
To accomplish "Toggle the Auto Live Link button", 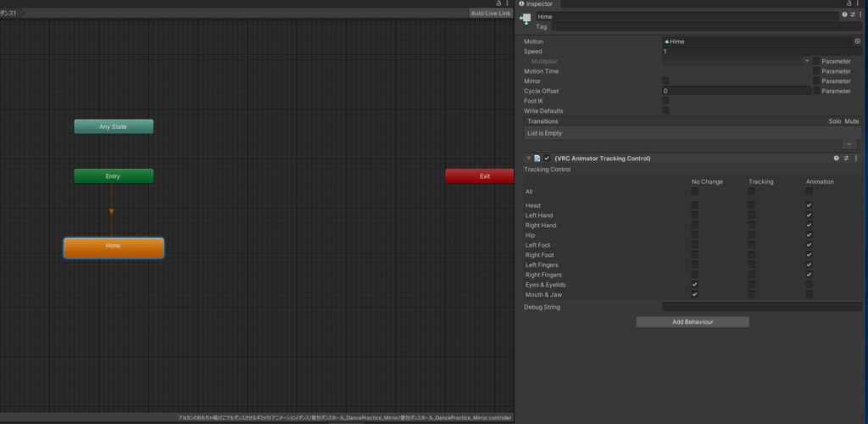I will point(491,13).
